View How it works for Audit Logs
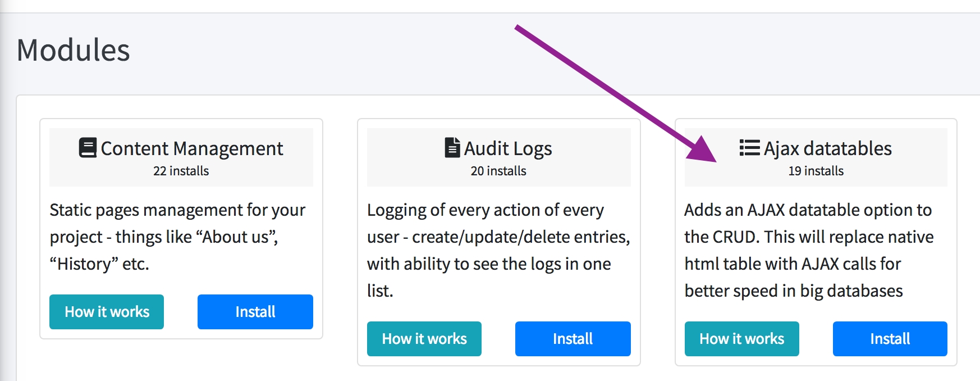 (424, 339)
